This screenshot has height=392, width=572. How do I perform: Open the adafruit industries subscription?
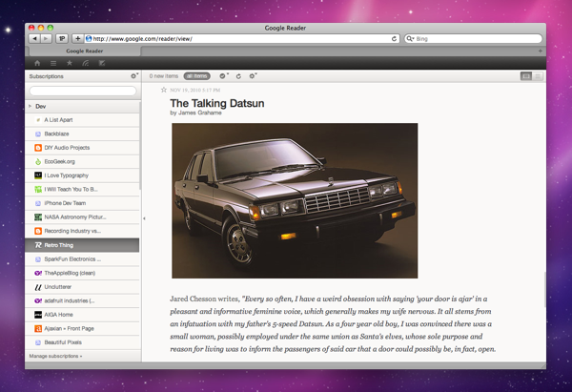82,300
